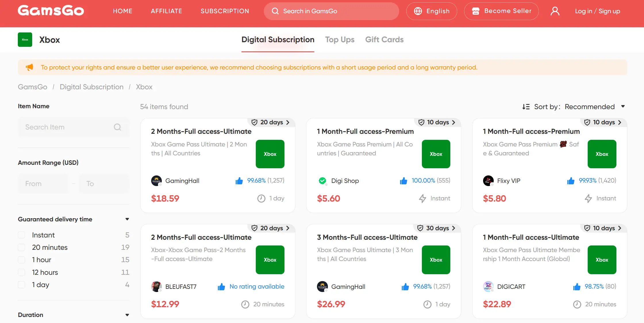Click clock delivery icon on $22.89 card

tap(577, 304)
